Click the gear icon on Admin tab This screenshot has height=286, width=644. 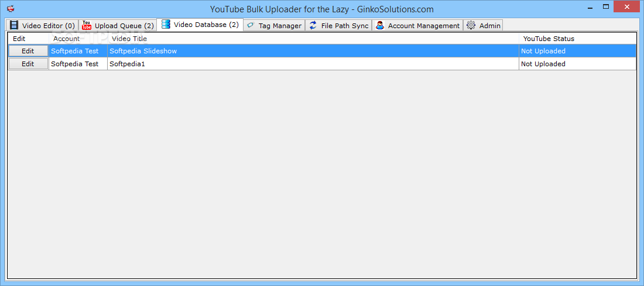pyautogui.click(x=471, y=25)
